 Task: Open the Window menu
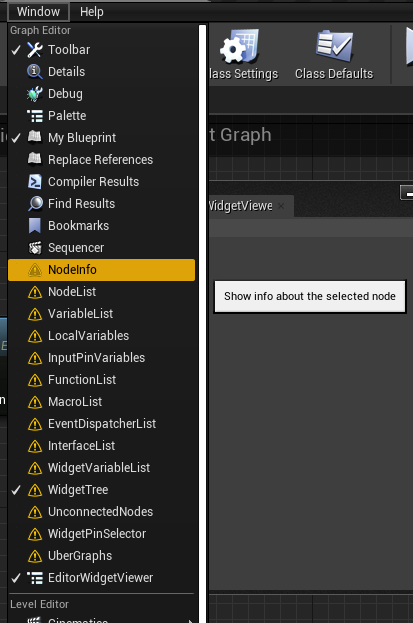coord(38,12)
